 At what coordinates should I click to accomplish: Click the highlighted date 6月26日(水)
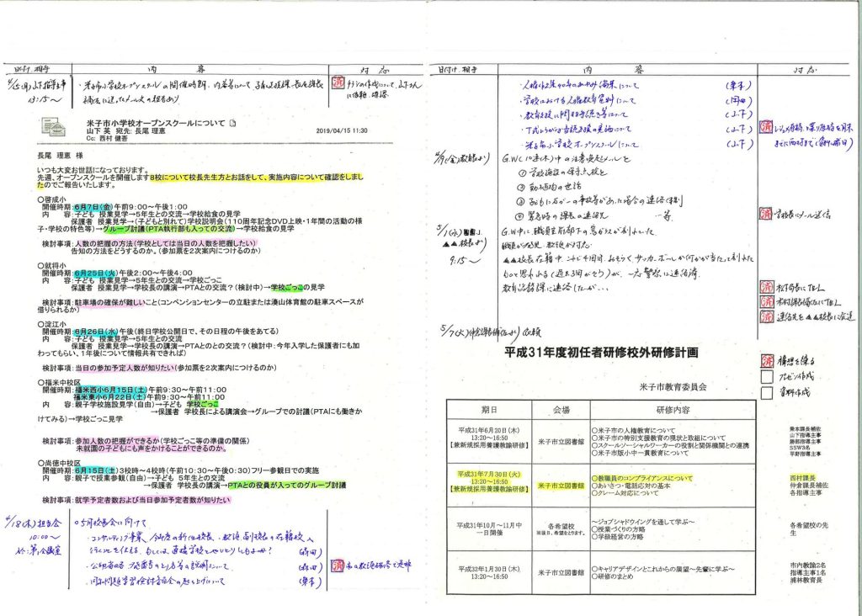point(96,332)
